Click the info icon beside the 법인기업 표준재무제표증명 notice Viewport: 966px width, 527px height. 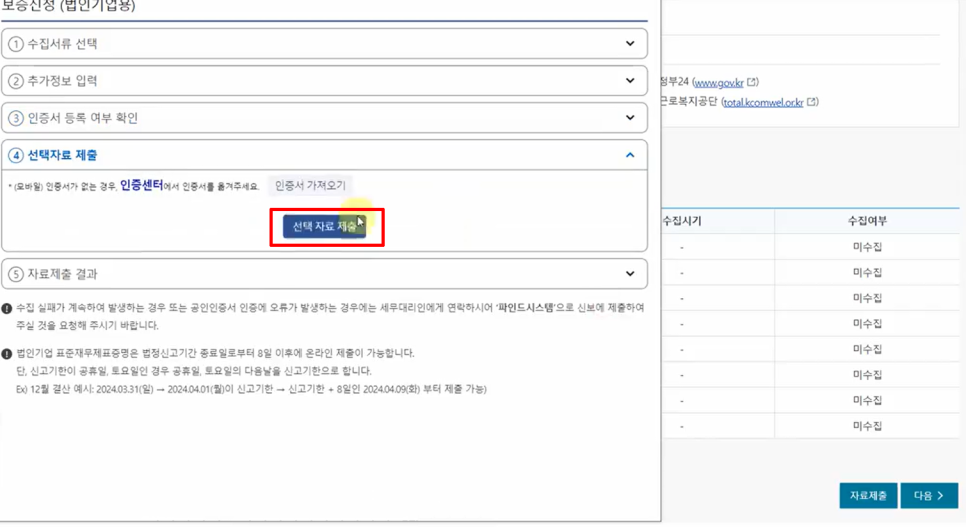(x=7, y=354)
